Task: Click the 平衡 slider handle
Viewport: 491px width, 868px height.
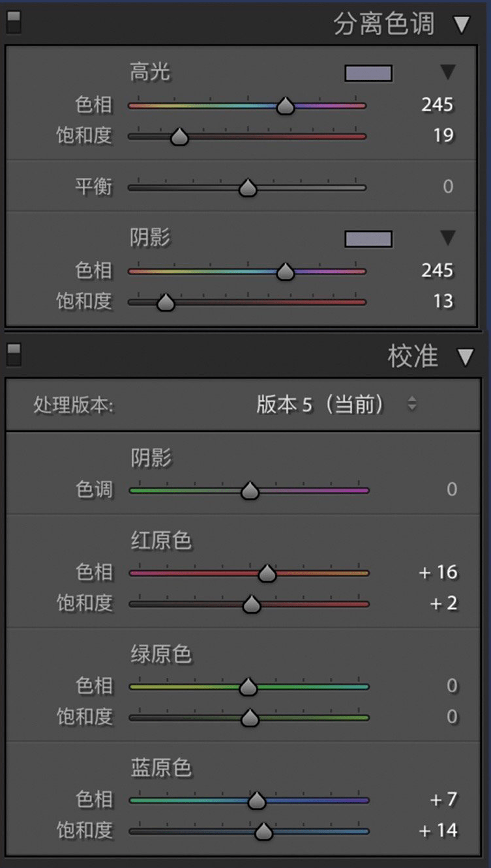Action: pos(248,187)
